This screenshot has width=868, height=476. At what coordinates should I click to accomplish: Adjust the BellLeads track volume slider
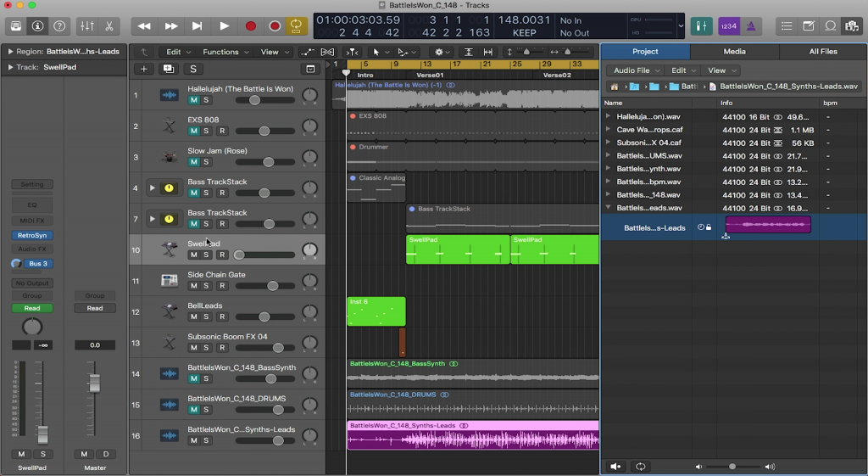click(264, 317)
